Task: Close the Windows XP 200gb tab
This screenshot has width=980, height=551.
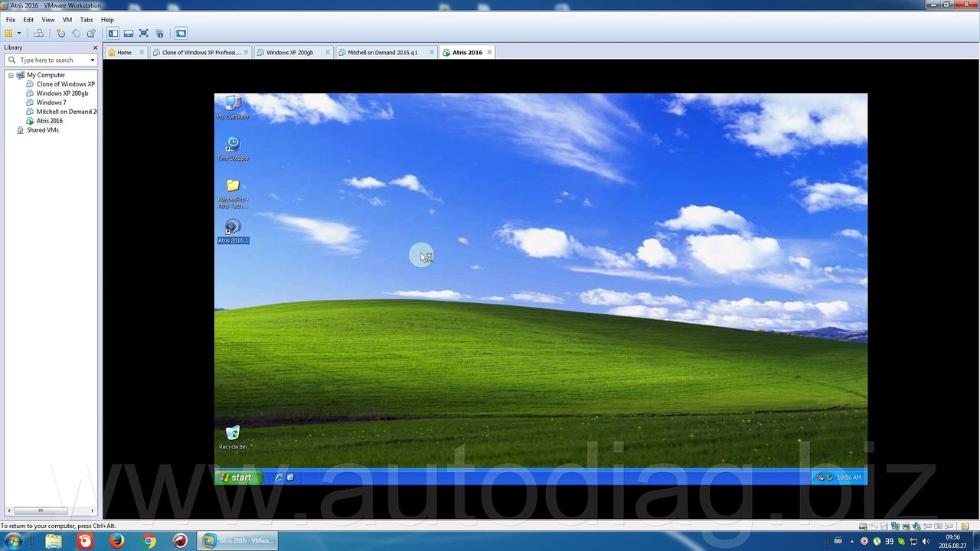Action: [328, 53]
